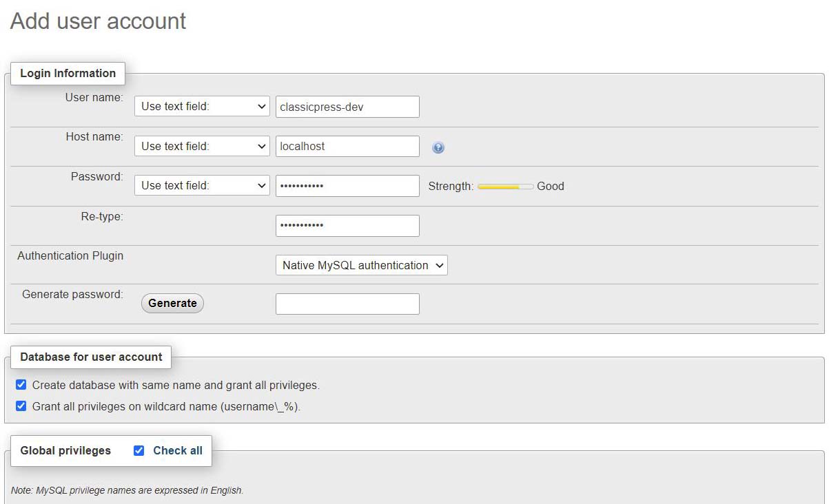The height and width of the screenshot is (504, 829).
Task: Open the Host name type dropdown
Action: click(202, 146)
